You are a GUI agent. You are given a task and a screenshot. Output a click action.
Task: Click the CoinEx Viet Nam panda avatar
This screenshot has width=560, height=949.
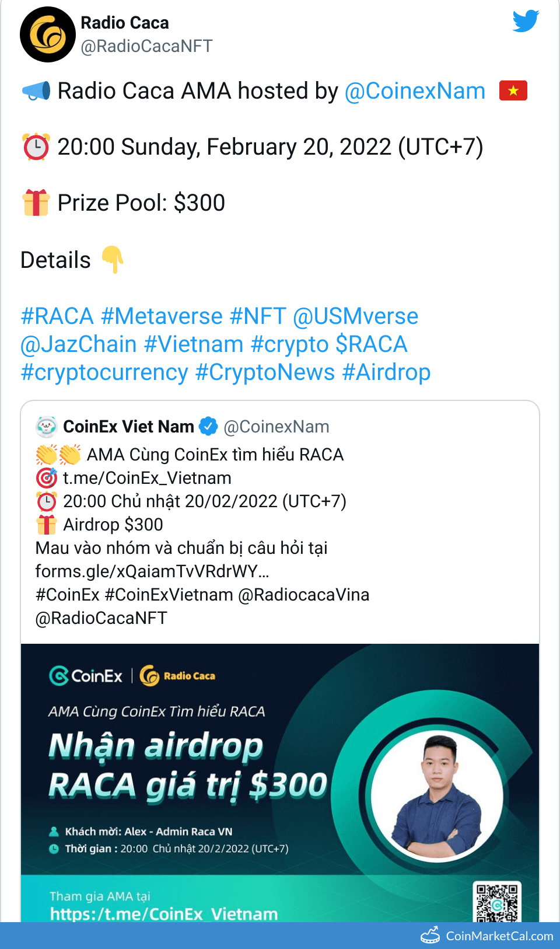45,427
